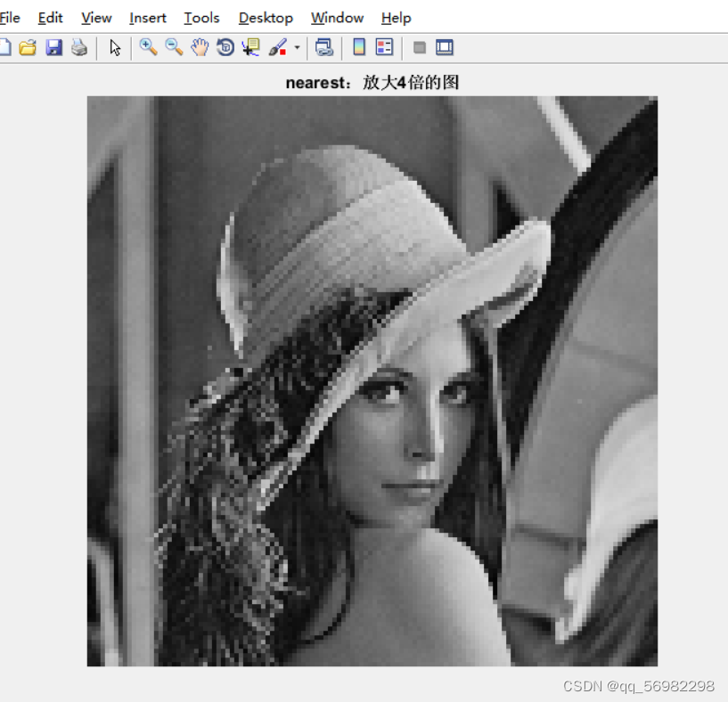Print the figure using the printer icon

pos(79,47)
